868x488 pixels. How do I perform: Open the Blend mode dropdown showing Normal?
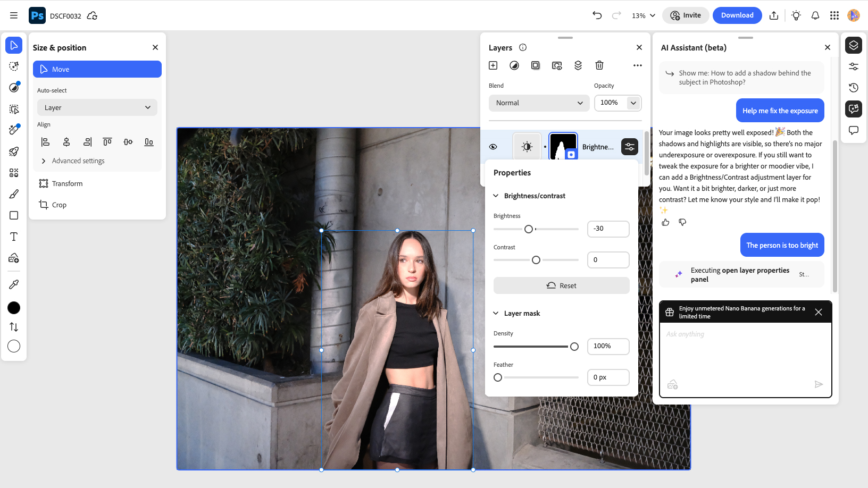[x=539, y=103]
